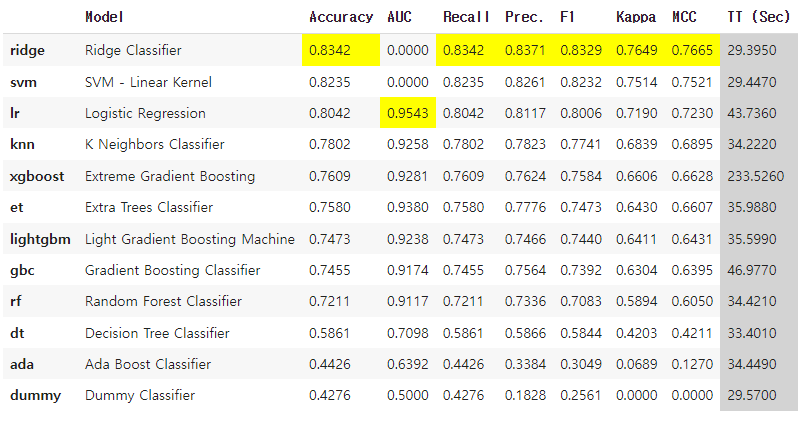Select the Recall column header

[466, 17]
